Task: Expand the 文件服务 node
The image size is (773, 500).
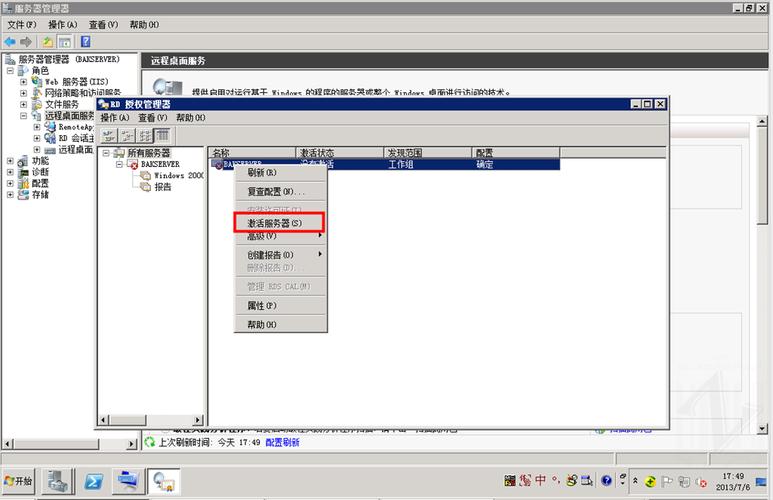Action: click(24, 105)
